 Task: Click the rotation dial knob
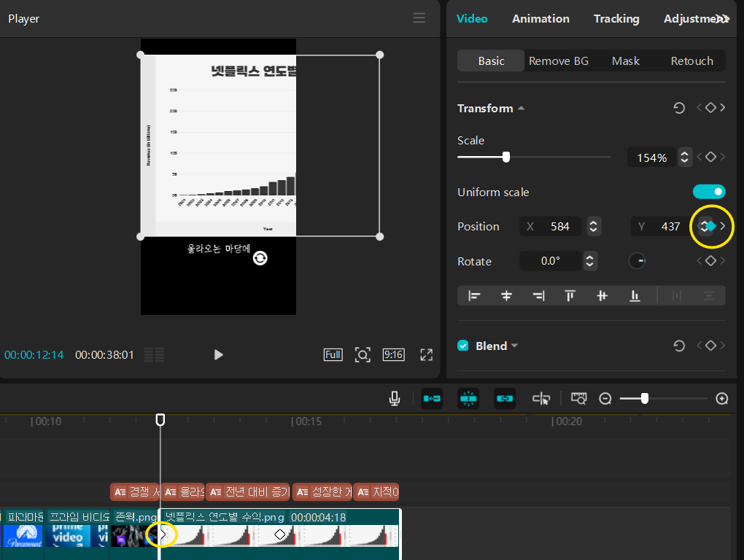(x=637, y=261)
